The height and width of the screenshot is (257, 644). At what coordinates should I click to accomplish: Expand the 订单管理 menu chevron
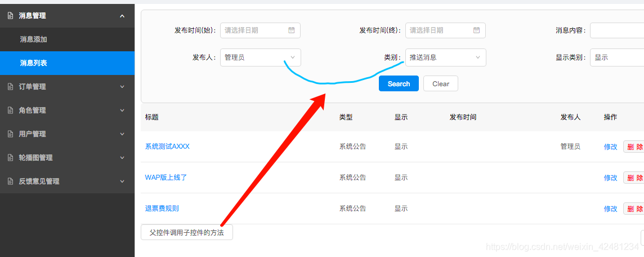[122, 87]
